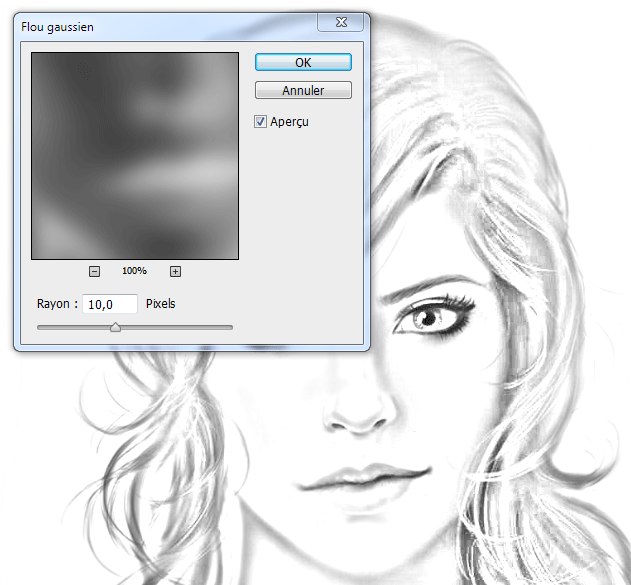The width and height of the screenshot is (631, 585).
Task: Click the 100% zoom level label
Action: pyautogui.click(x=134, y=271)
